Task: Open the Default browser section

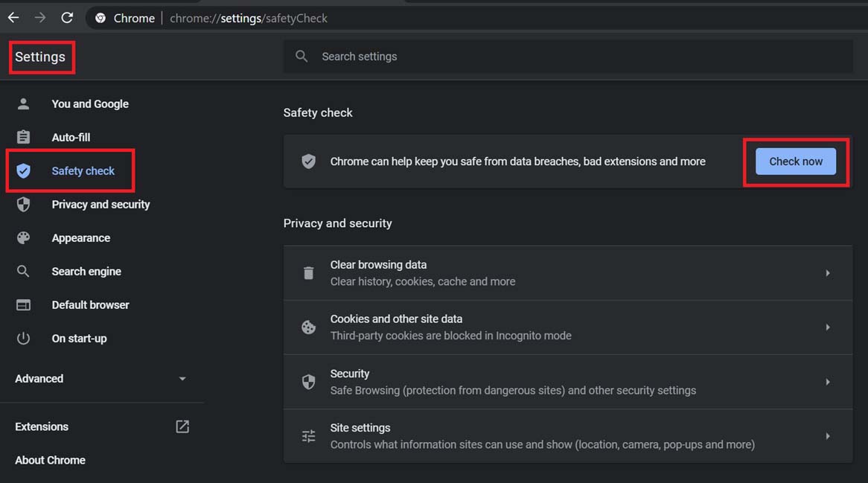Action: point(90,305)
